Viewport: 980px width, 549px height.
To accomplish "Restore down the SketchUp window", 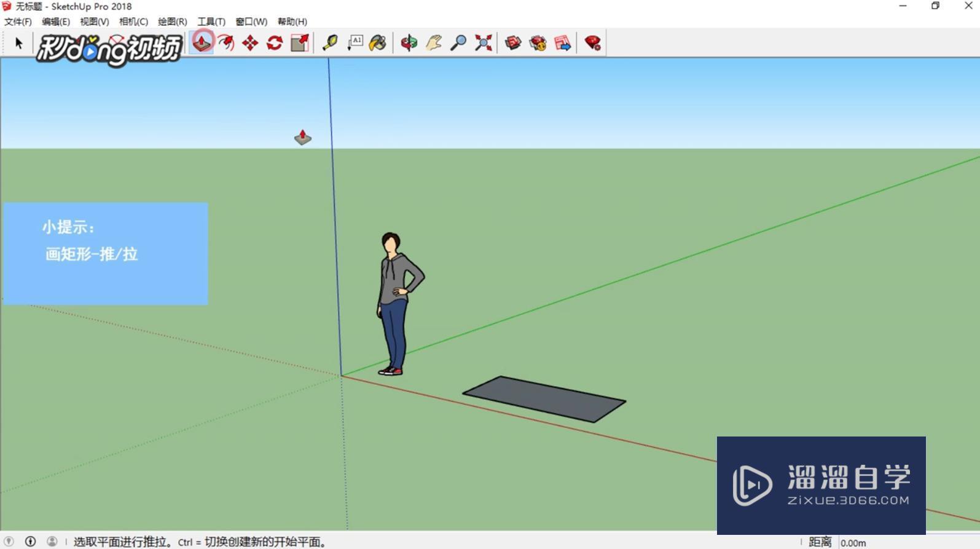I will (935, 6).
